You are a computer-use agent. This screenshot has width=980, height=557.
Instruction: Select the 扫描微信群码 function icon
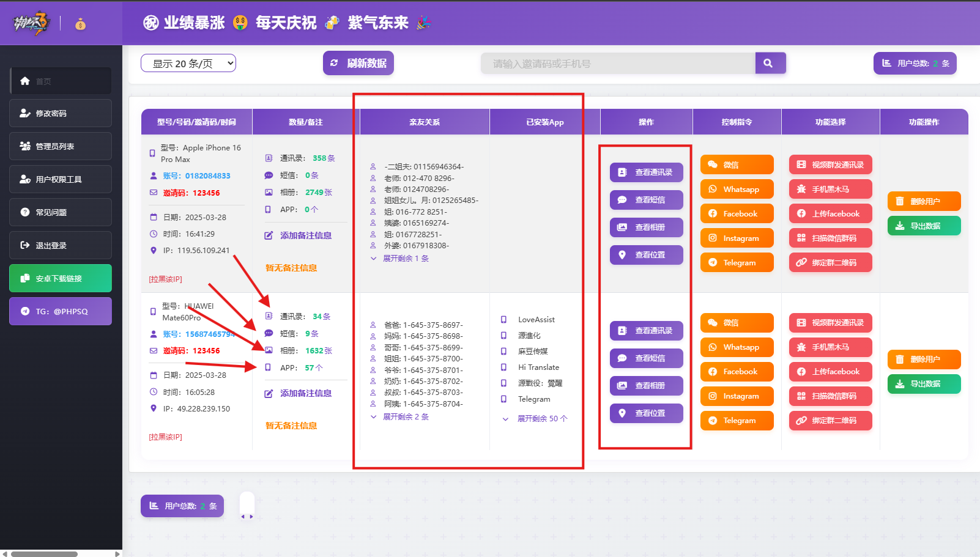coord(830,238)
